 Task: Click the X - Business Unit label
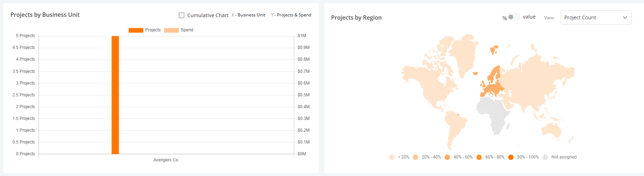248,15
